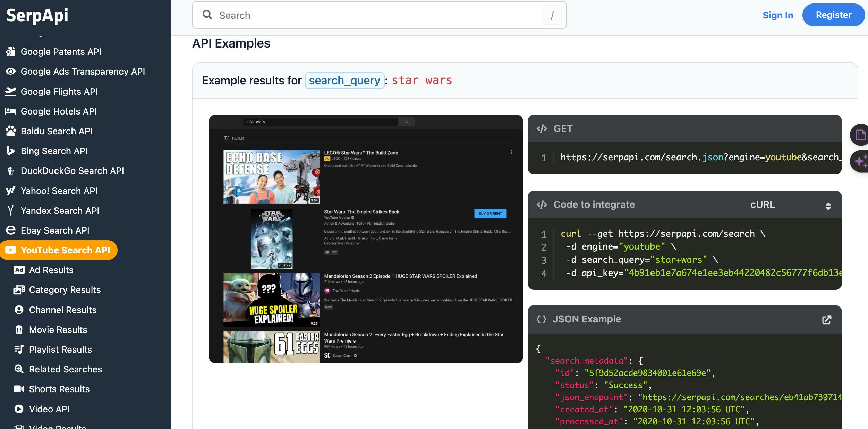Click the airplane icon for Google Flights API
The height and width of the screenshot is (429, 868).
11,92
